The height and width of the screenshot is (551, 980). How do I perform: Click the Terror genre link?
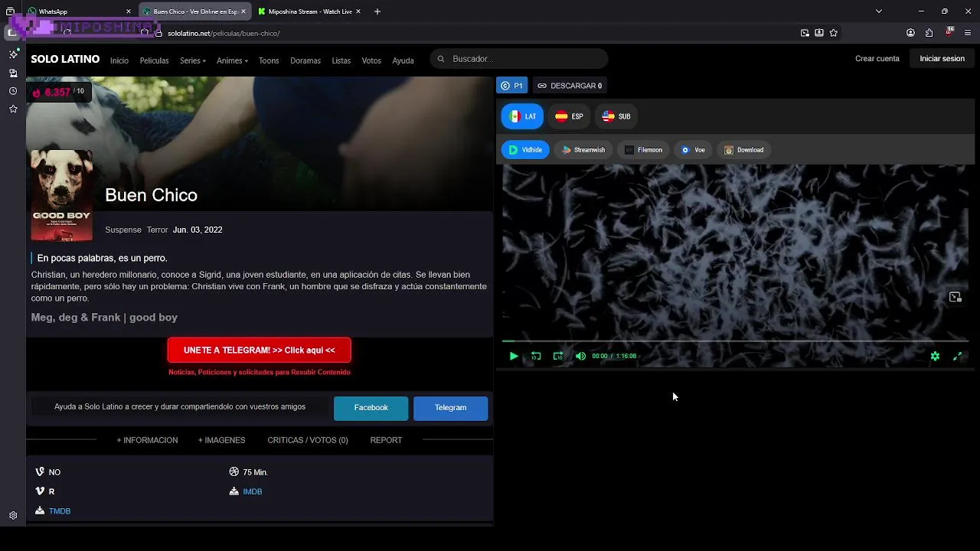click(157, 230)
